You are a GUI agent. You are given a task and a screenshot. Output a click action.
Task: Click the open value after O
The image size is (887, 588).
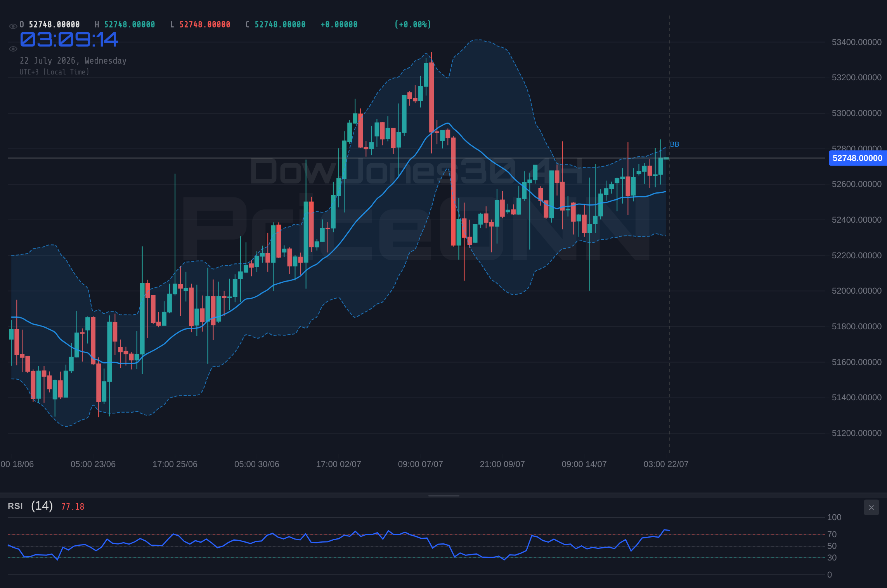[x=54, y=24]
